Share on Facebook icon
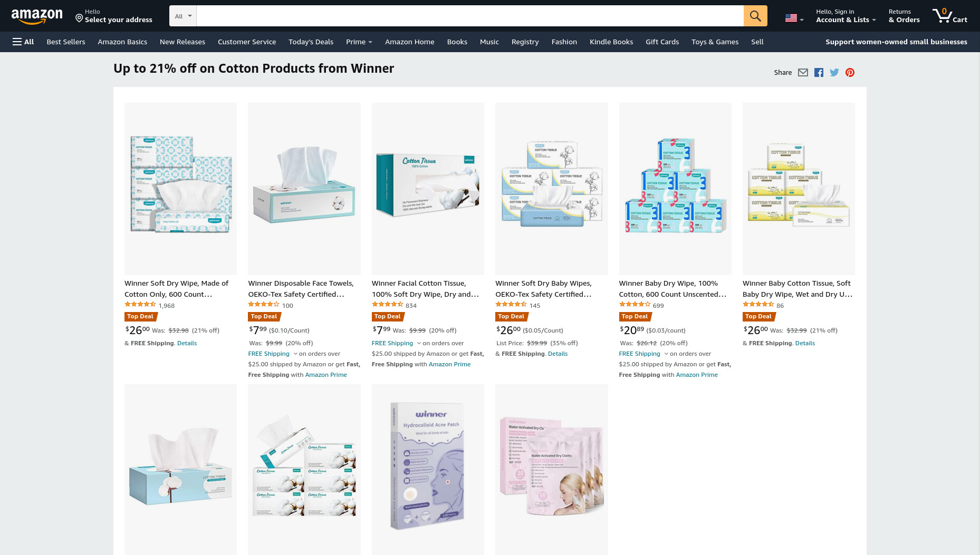Viewport: 980px width, 555px height. coord(819,73)
